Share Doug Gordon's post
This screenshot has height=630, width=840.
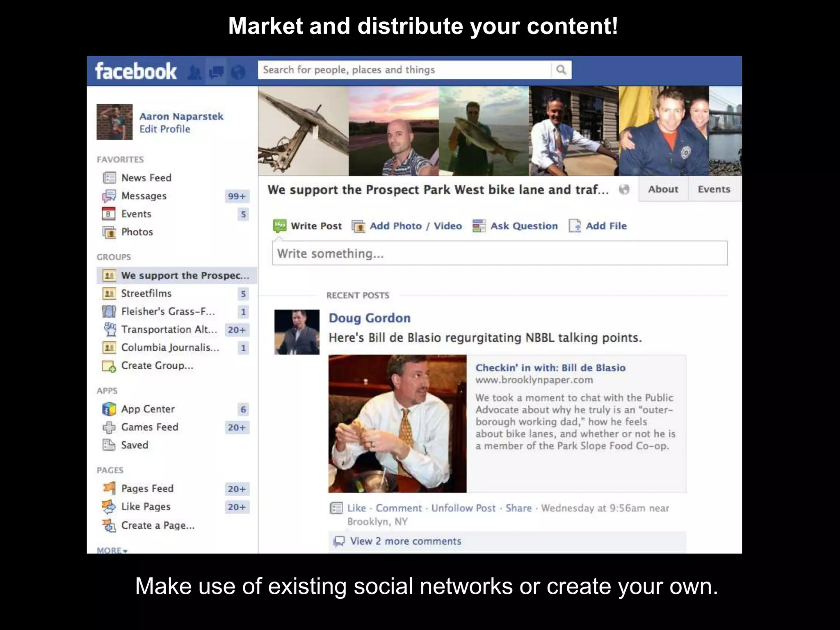[518, 508]
